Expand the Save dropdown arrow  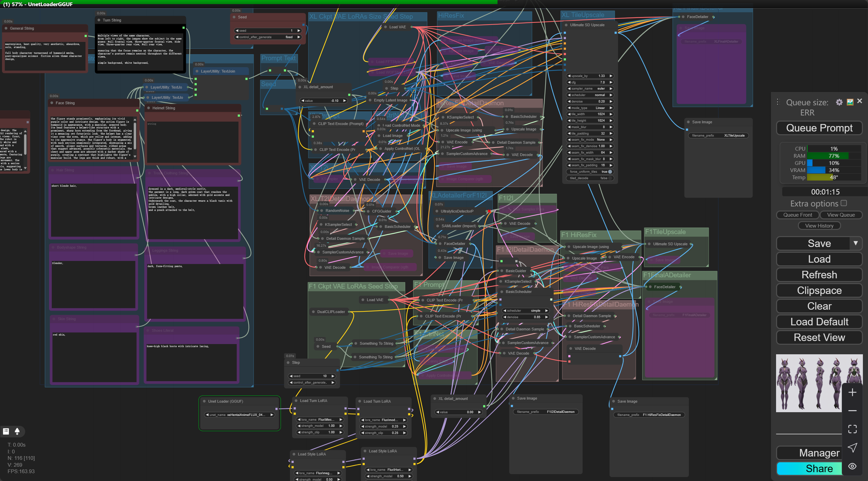tap(855, 243)
